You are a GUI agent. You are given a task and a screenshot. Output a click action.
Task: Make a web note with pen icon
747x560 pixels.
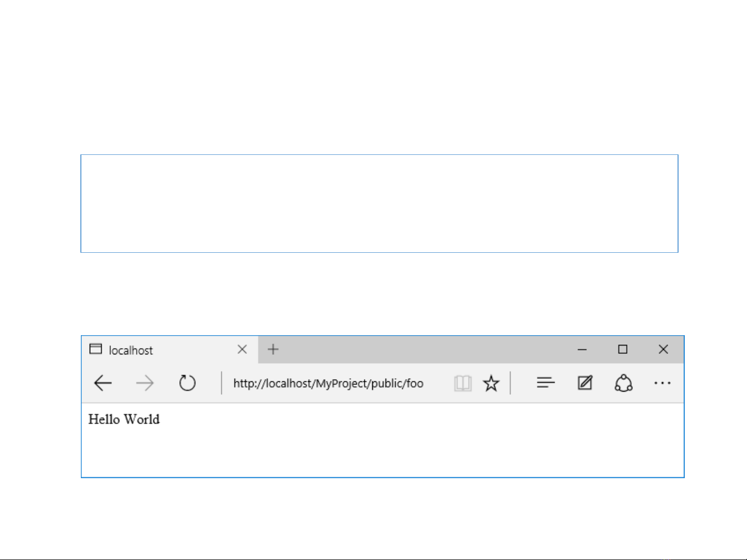pyautogui.click(x=585, y=383)
